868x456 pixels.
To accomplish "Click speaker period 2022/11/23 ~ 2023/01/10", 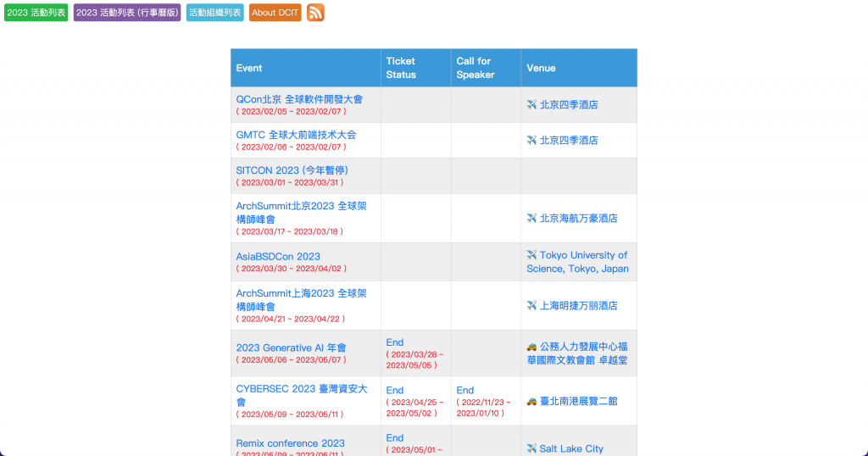I will 483,408.
